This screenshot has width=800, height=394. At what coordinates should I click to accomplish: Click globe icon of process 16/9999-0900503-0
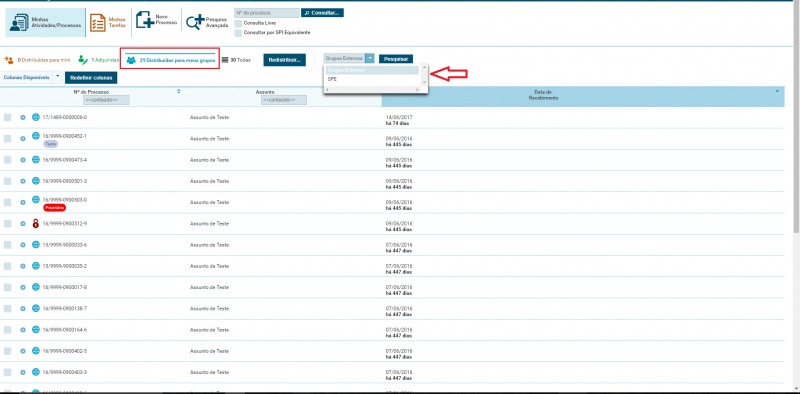coord(36,200)
